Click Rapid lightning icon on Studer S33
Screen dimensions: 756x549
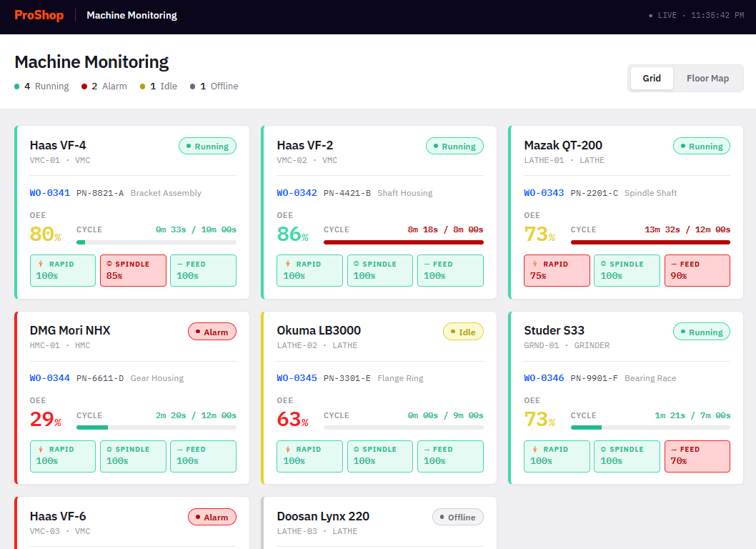pyautogui.click(x=535, y=449)
